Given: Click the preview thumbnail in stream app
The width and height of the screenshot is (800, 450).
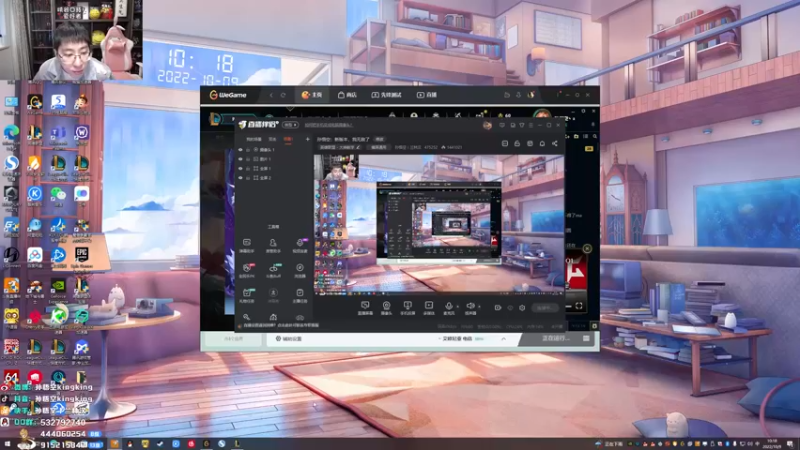Looking at the screenshot, I should (x=439, y=224).
